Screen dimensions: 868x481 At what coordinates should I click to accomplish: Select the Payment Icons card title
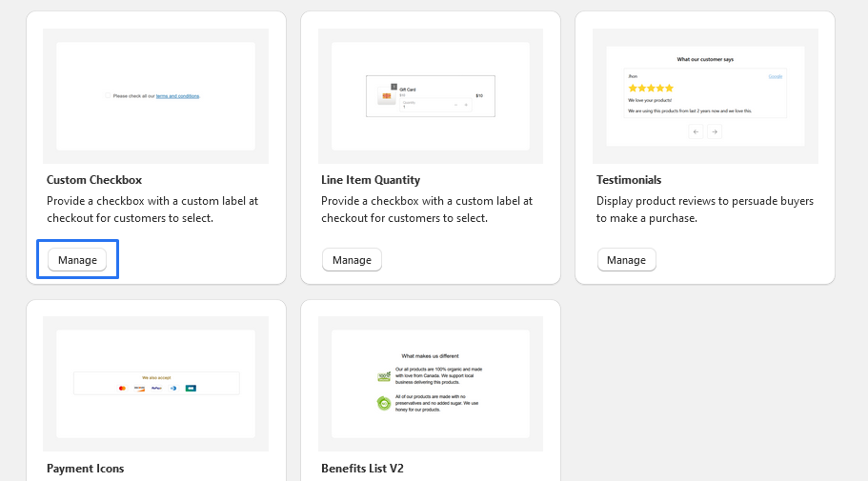click(86, 469)
